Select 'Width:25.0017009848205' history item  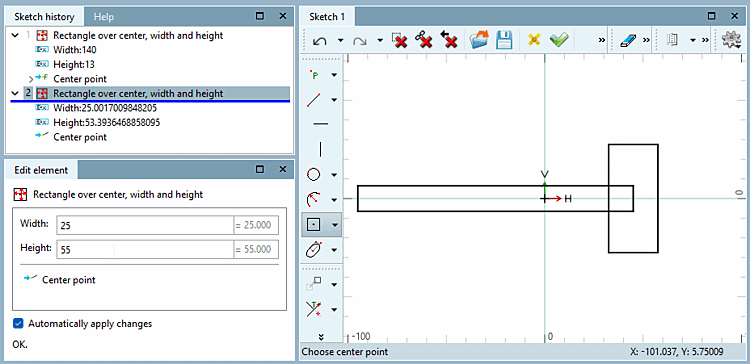[105, 108]
